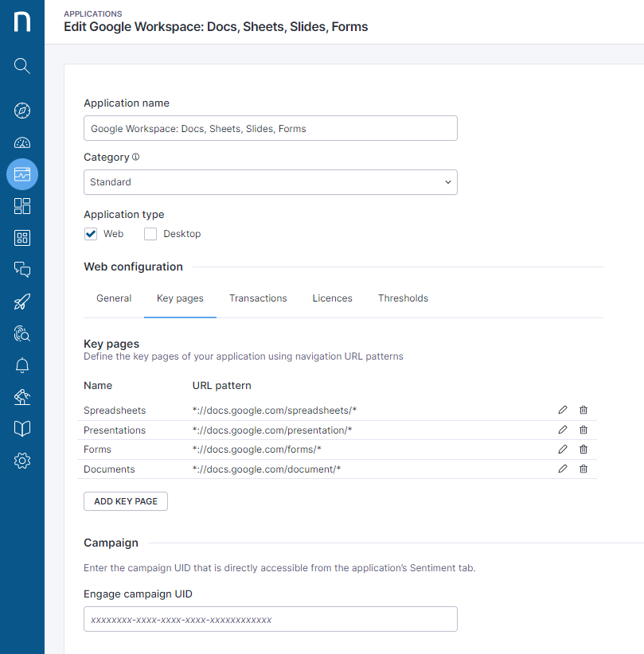This screenshot has height=654, width=644.
Task: Delete the Forms key page
Action: pyautogui.click(x=584, y=450)
